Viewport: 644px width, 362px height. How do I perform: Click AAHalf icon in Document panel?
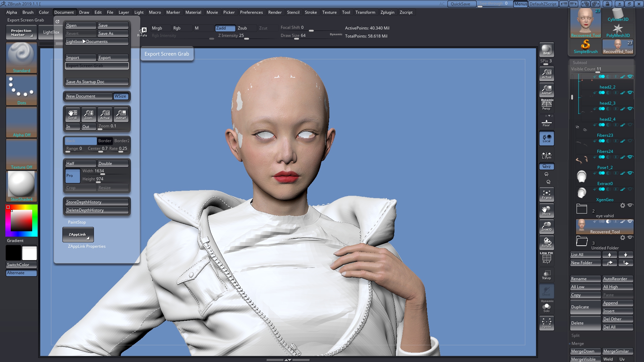(121, 114)
